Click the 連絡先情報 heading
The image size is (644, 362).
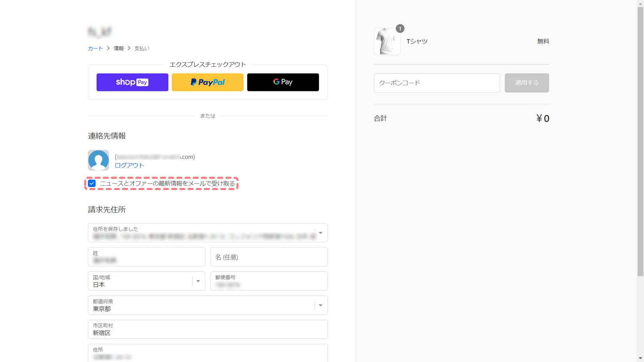coord(107,136)
